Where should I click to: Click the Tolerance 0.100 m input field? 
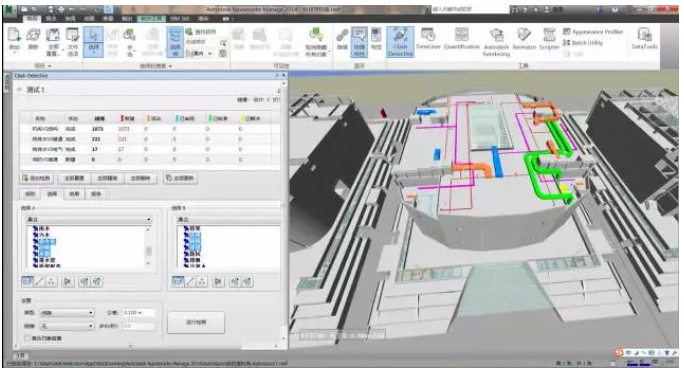138,313
